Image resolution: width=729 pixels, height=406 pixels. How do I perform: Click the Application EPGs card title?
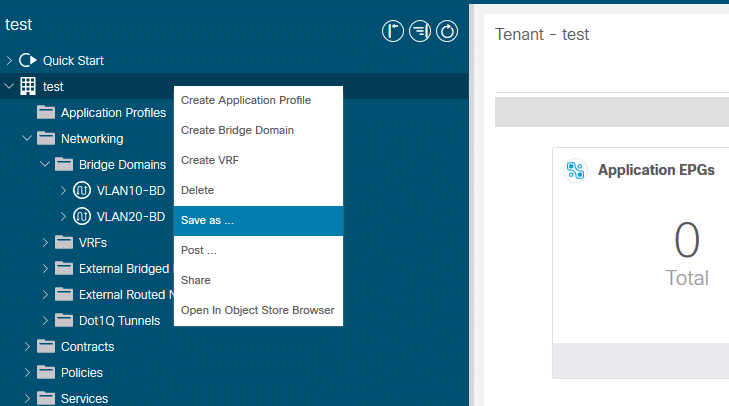click(656, 170)
